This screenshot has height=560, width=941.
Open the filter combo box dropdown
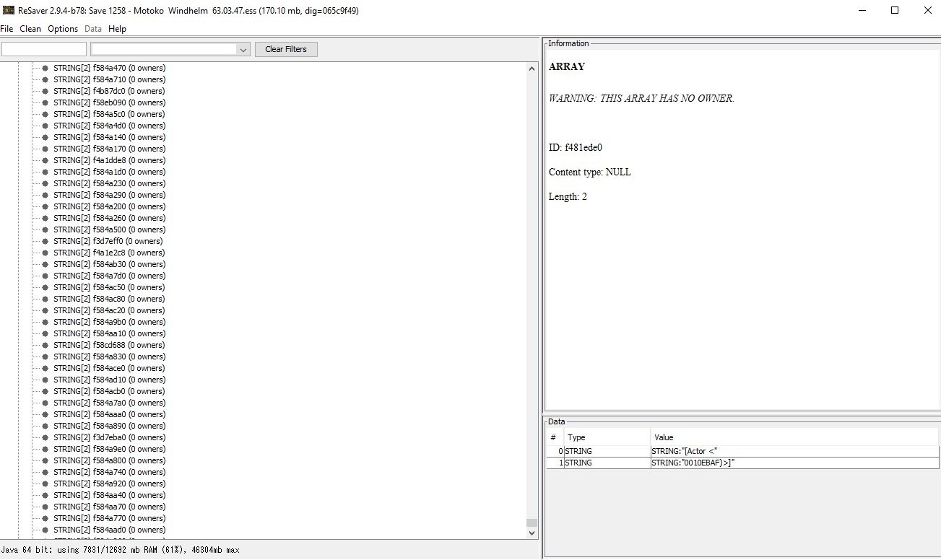(243, 50)
